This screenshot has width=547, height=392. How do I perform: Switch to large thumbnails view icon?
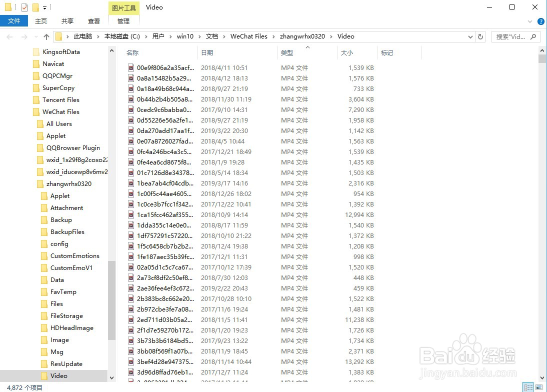(x=539, y=387)
